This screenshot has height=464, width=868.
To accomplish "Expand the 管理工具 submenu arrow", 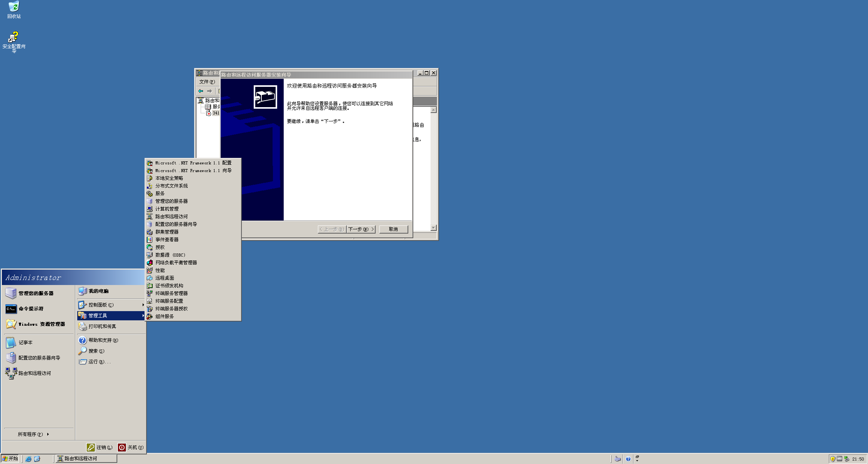I will click(143, 316).
